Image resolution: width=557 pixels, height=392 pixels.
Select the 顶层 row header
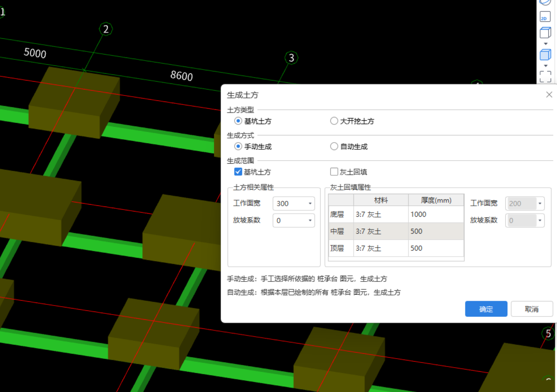pyautogui.click(x=341, y=248)
